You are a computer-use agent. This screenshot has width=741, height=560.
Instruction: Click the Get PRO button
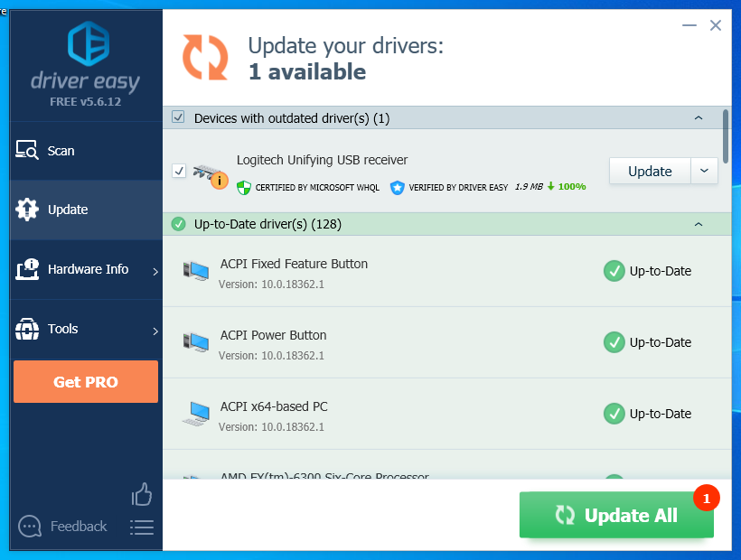point(86,381)
